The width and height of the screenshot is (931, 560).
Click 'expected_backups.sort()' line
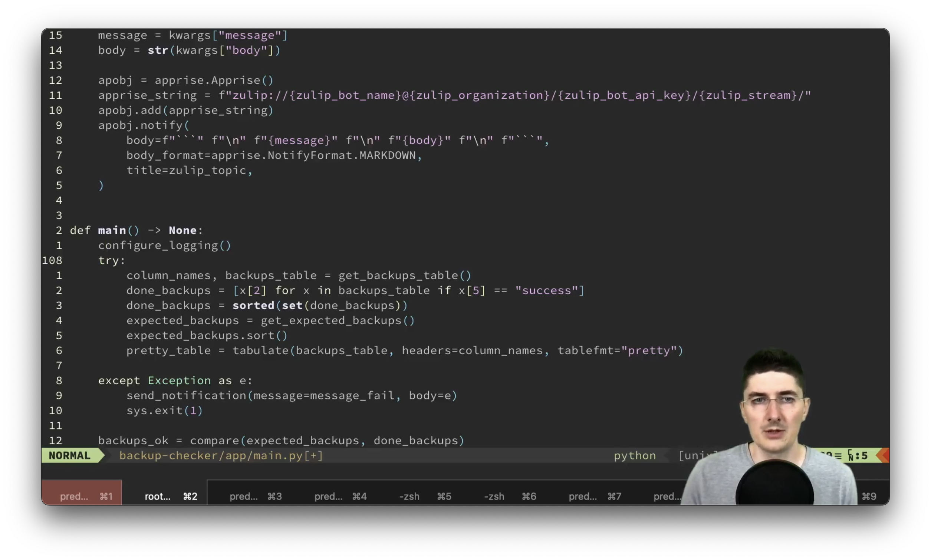pos(207,336)
